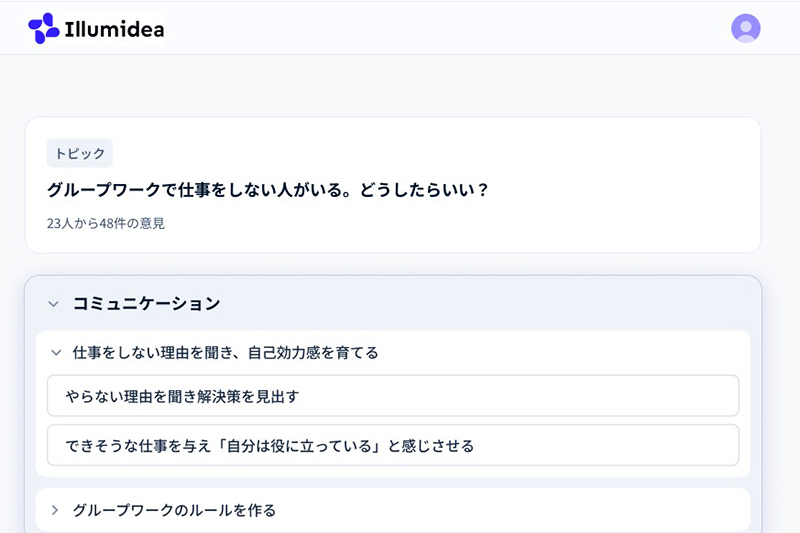800x533 pixels.
Task: Click the 23人から48件の意見 count text
Action: click(x=106, y=223)
